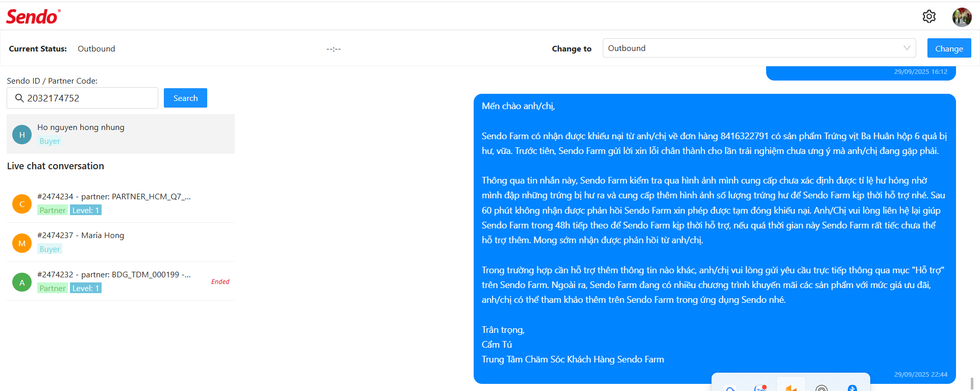Click the Level: 1 tag on chat #2474234
980x391 pixels.
point(86,210)
